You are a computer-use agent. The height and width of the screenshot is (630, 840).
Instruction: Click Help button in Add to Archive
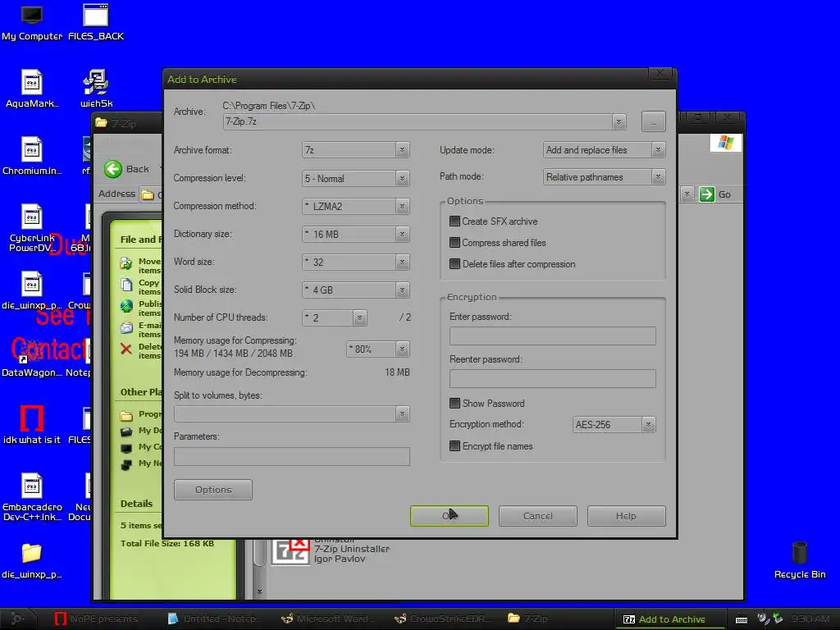coord(626,516)
